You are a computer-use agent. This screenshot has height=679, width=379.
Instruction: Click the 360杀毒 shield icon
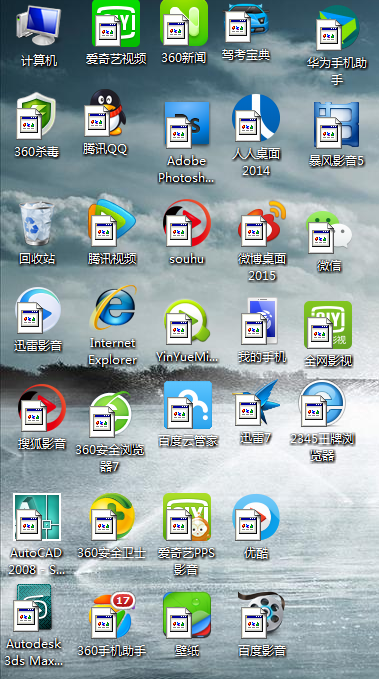point(36,116)
